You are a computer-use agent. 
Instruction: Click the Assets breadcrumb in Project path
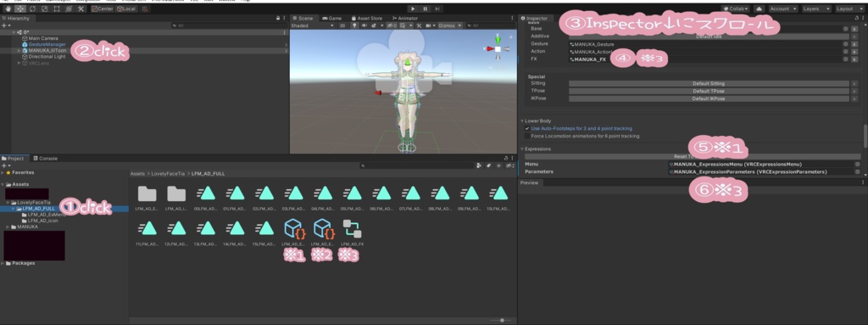point(138,174)
